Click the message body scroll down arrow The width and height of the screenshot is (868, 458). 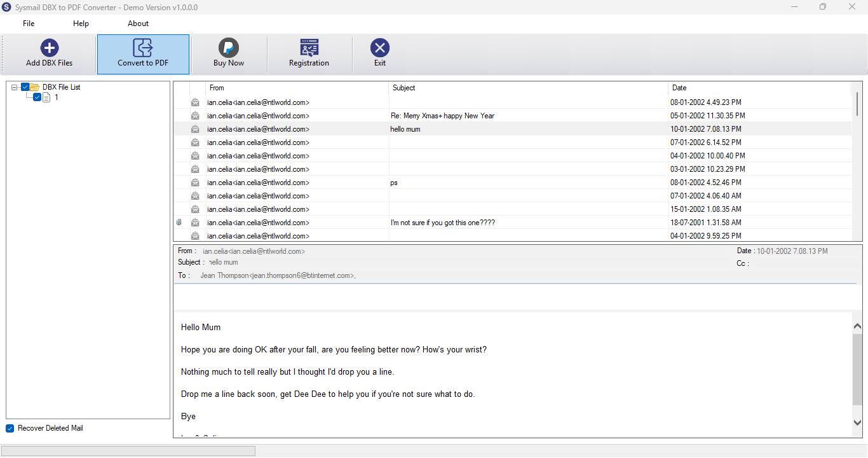857,422
